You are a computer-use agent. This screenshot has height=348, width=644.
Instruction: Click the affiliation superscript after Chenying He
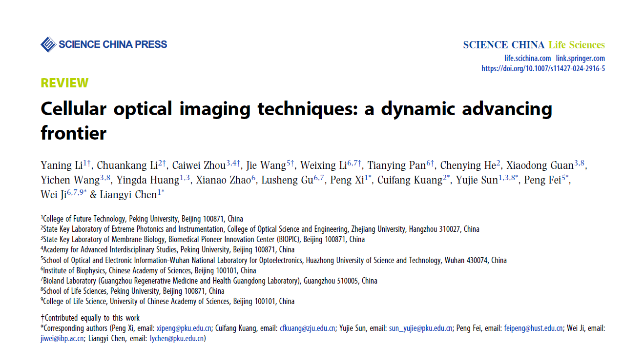tap(498, 163)
